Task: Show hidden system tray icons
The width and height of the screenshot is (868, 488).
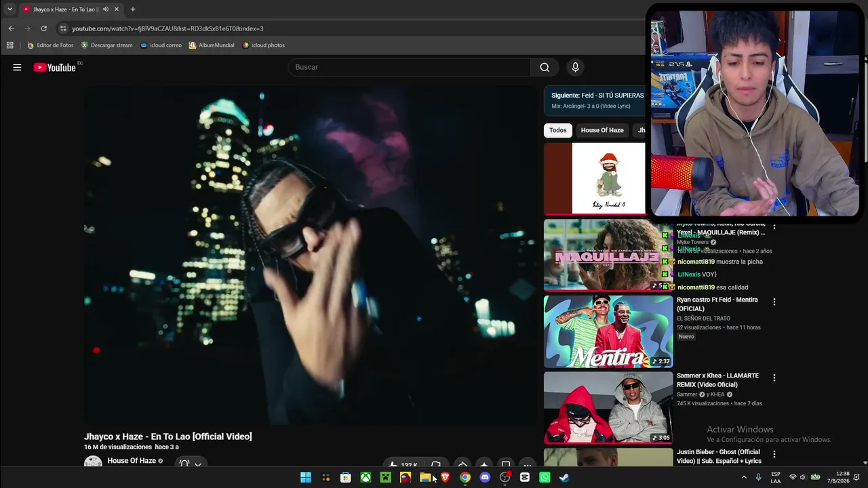Action: pyautogui.click(x=744, y=477)
